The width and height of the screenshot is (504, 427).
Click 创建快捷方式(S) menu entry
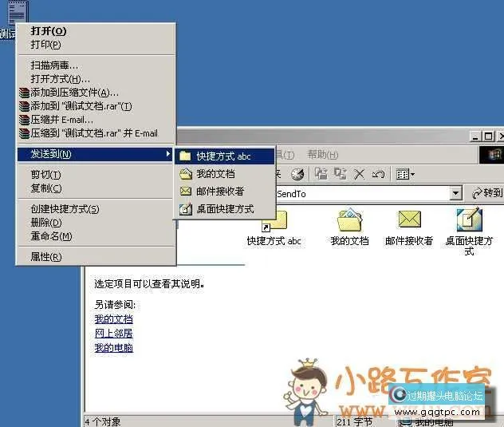(x=96, y=209)
